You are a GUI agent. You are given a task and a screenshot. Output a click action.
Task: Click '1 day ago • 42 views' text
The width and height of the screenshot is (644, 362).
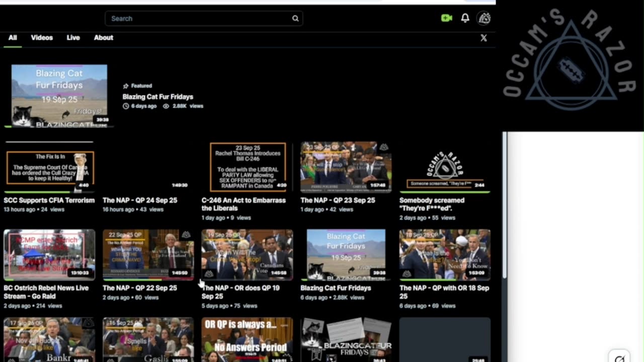click(x=328, y=209)
